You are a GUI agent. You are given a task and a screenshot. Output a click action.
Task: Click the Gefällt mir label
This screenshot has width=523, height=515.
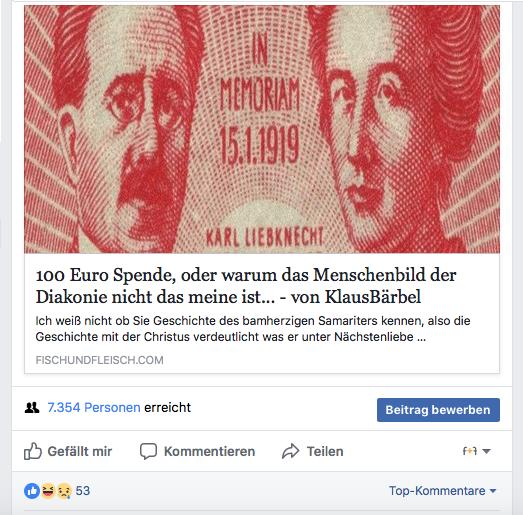click(x=80, y=451)
